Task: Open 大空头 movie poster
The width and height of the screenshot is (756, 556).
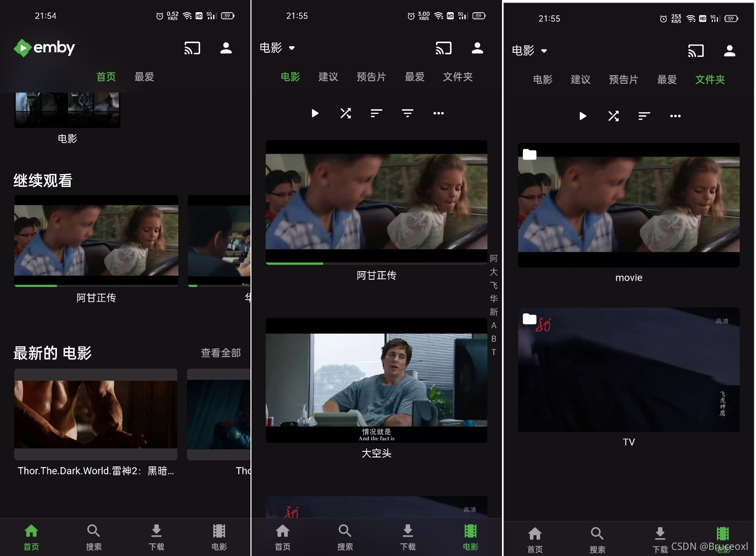Action: (376, 380)
